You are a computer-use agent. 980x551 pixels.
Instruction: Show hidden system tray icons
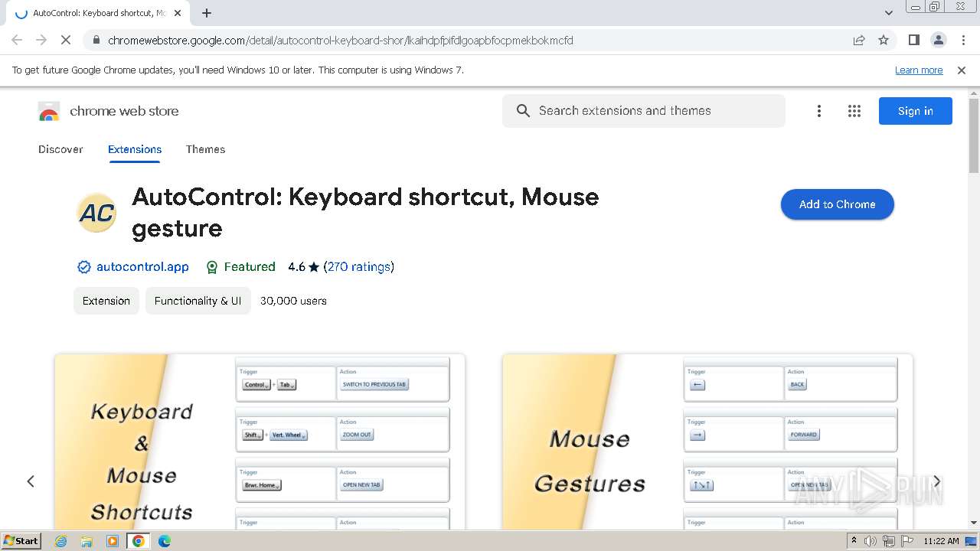click(x=854, y=541)
